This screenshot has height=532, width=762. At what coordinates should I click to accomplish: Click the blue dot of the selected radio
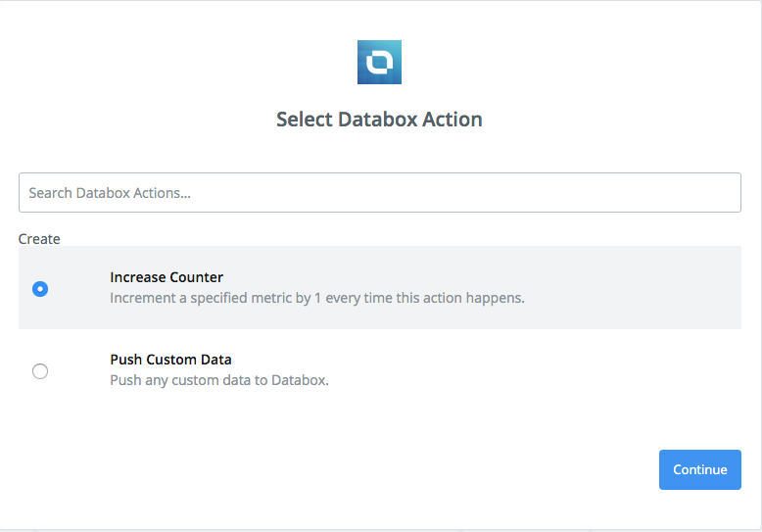[x=40, y=289]
